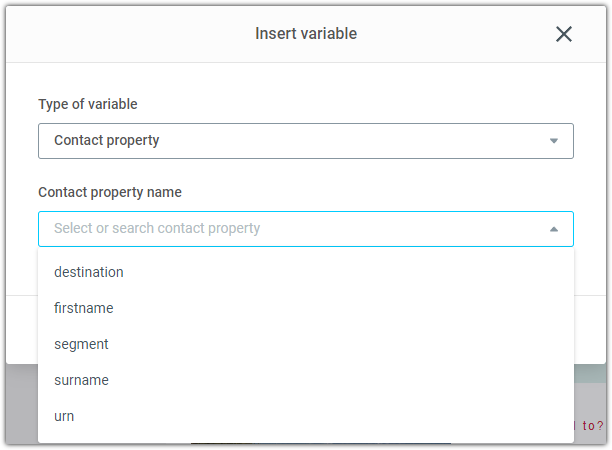This screenshot has width=612, height=450.
Task: Click blank space right of the firstname option
Action: point(343,308)
